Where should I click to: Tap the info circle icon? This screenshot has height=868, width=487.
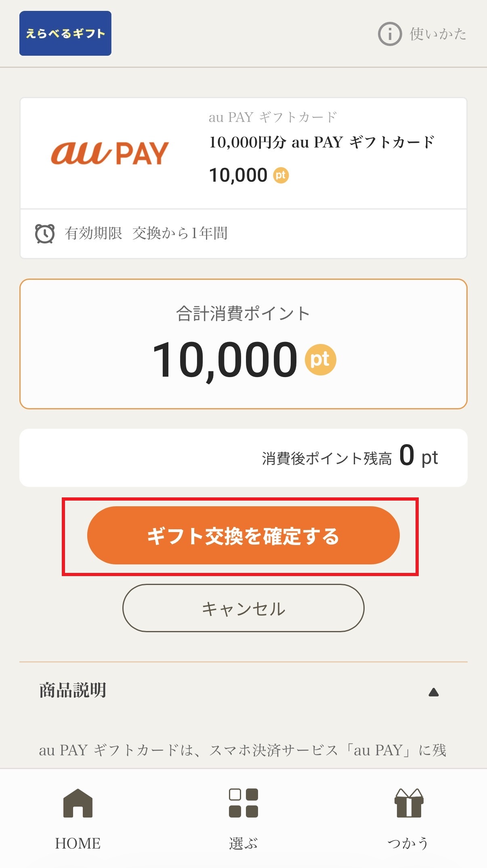point(390,34)
